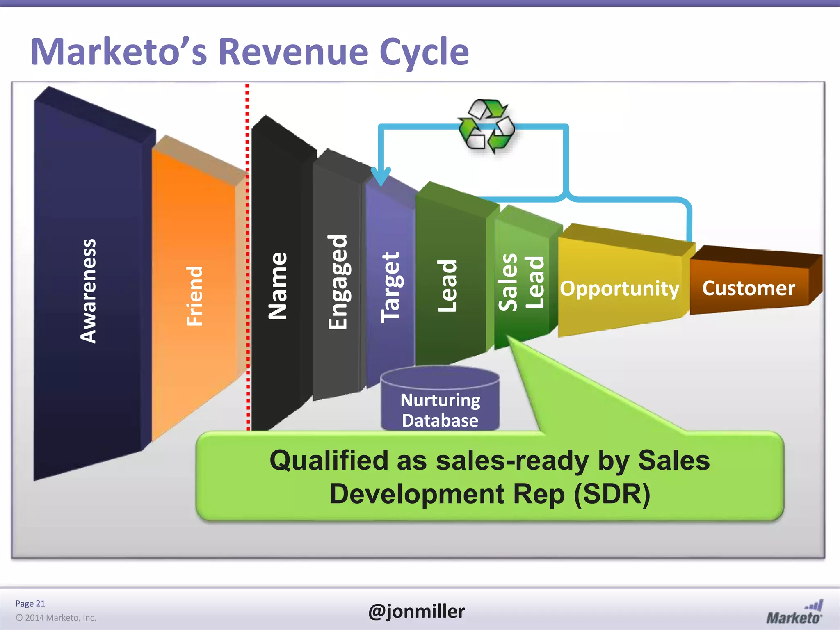The width and height of the screenshot is (840, 630).
Task: Click the green SDR qualification callout
Action: click(490, 476)
